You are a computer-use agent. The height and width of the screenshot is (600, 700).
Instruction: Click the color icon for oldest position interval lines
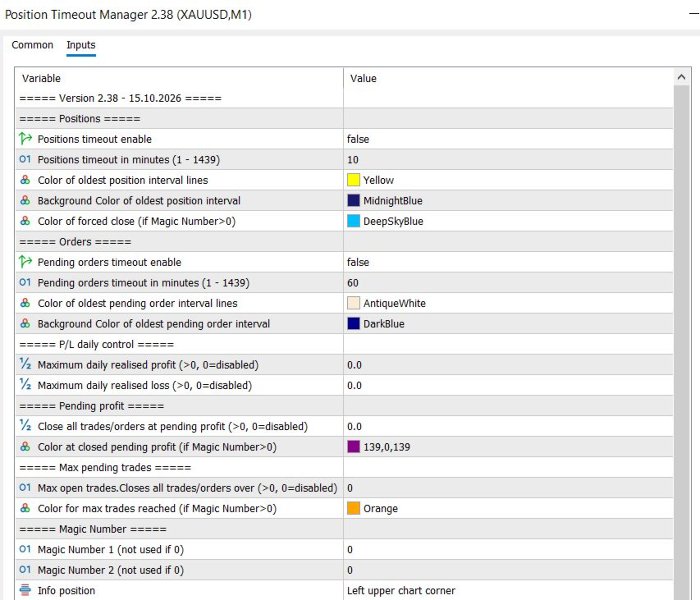point(25,180)
